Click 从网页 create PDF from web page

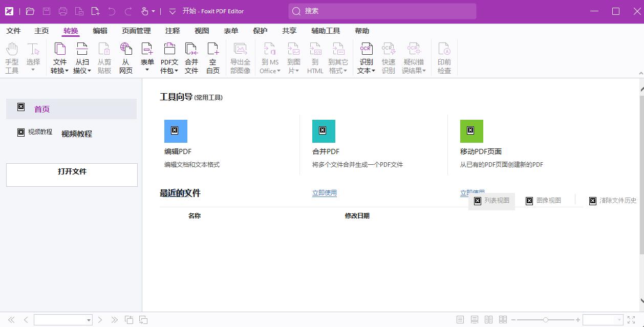[x=126, y=58]
